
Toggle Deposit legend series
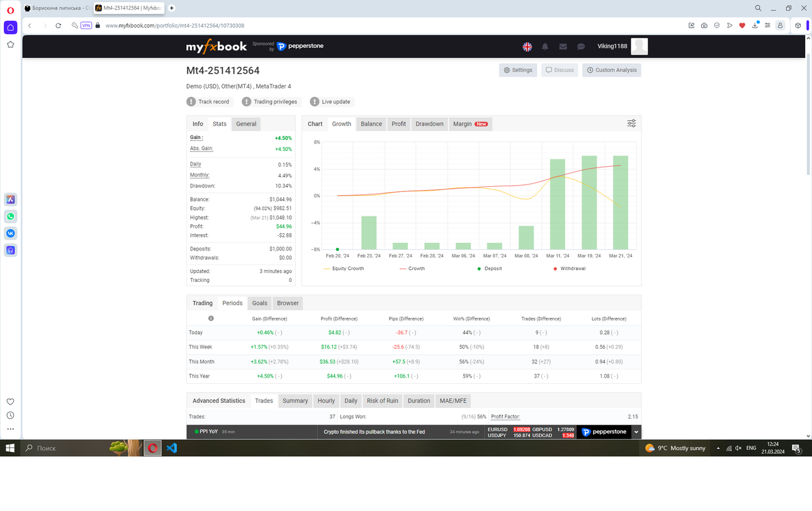point(491,269)
